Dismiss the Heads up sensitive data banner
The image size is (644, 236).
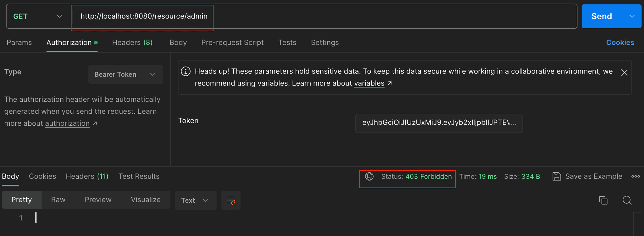tap(624, 73)
